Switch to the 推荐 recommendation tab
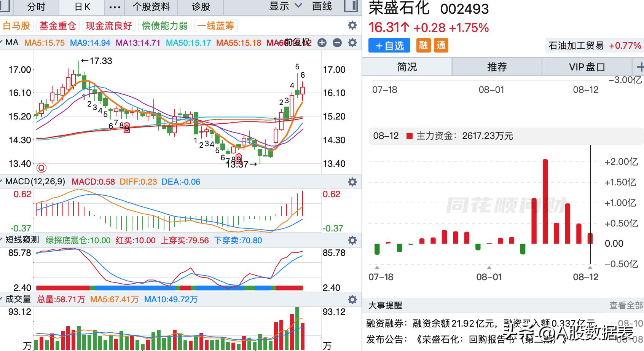The width and height of the screenshot is (644, 351). pyautogui.click(x=497, y=67)
